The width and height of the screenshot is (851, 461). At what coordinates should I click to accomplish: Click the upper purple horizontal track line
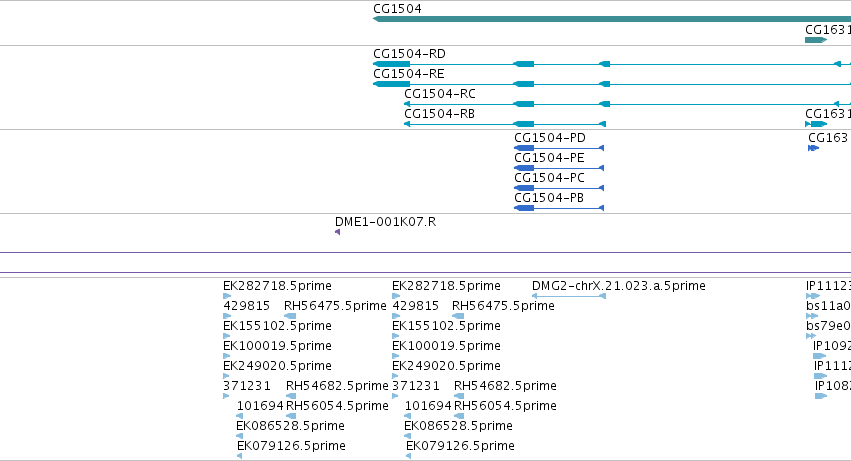click(x=426, y=252)
